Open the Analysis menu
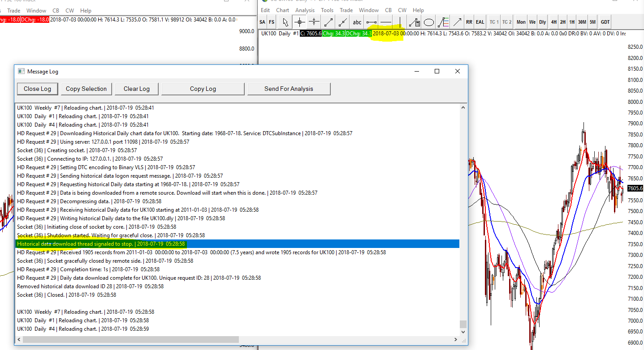Image resolution: width=644 pixels, height=350 pixels. (x=305, y=10)
